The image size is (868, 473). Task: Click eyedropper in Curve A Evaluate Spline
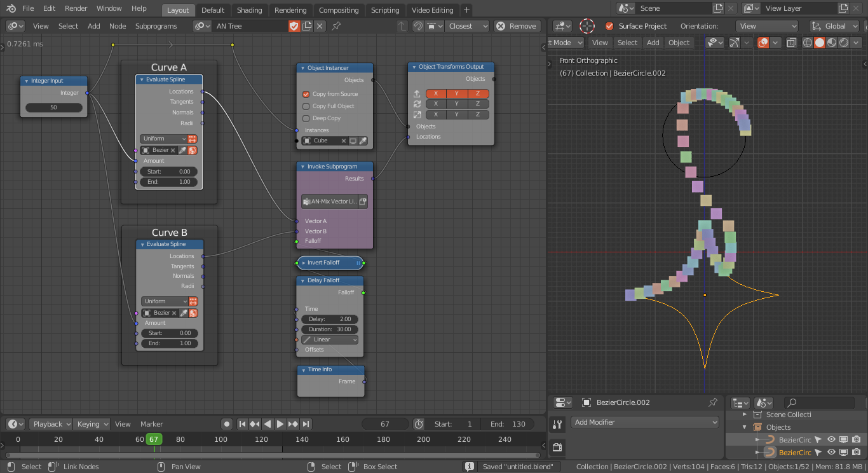coord(182,150)
